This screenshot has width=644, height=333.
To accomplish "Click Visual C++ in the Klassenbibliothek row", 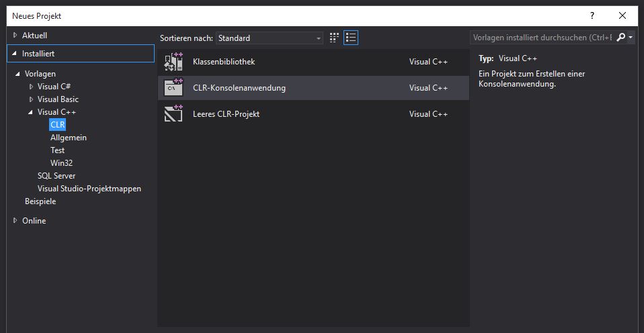I will coord(428,62).
